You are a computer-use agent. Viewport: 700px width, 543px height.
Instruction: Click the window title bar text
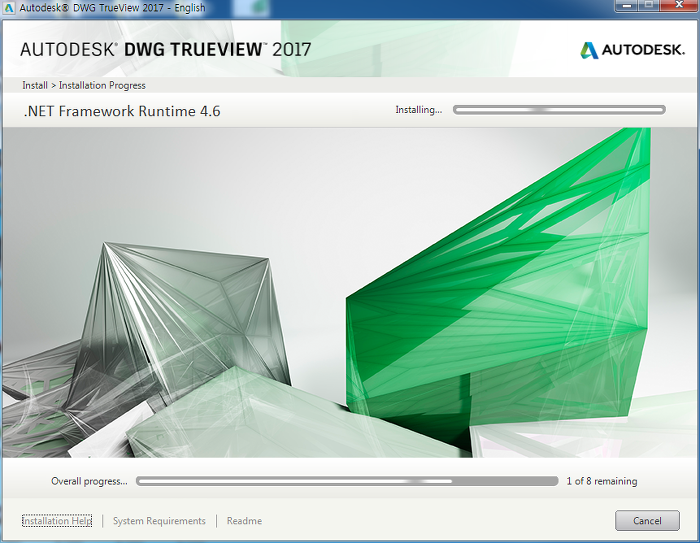[x=112, y=8]
